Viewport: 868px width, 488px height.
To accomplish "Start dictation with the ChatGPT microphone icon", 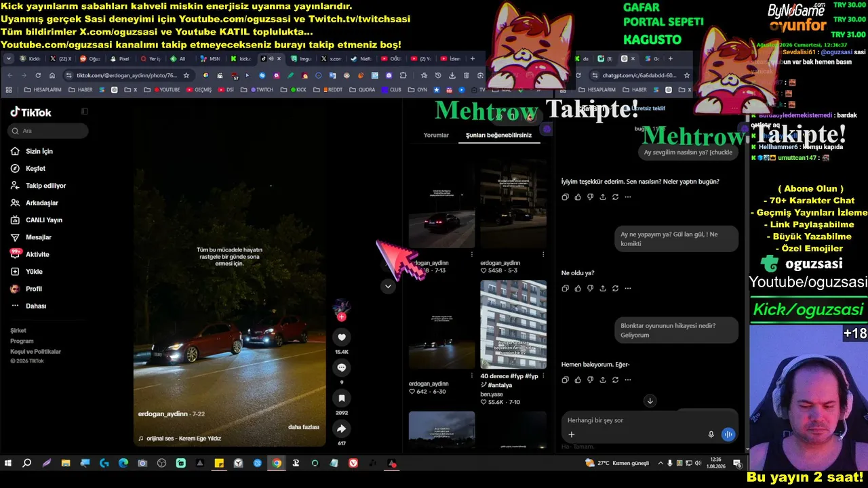I will [x=711, y=434].
